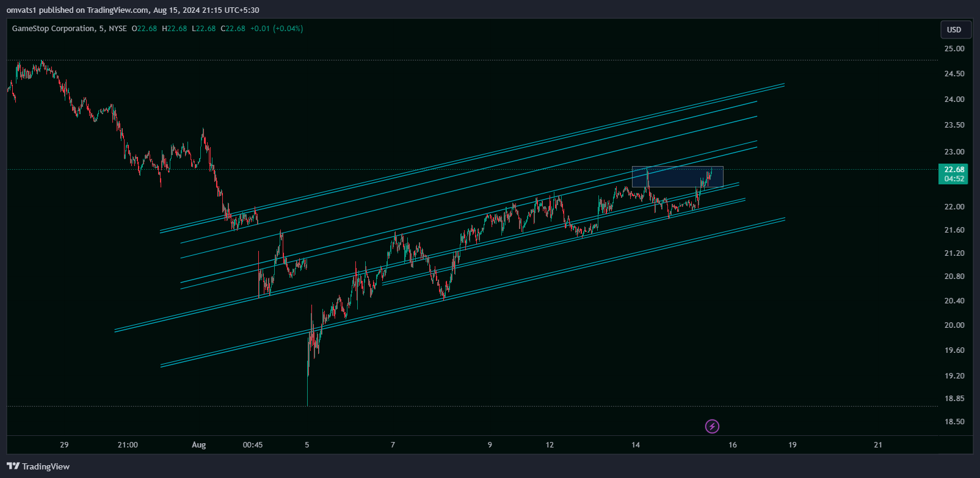Screen dimensions: 980x478
Task: Click the TradingView logo at bottom
Action: (38, 466)
